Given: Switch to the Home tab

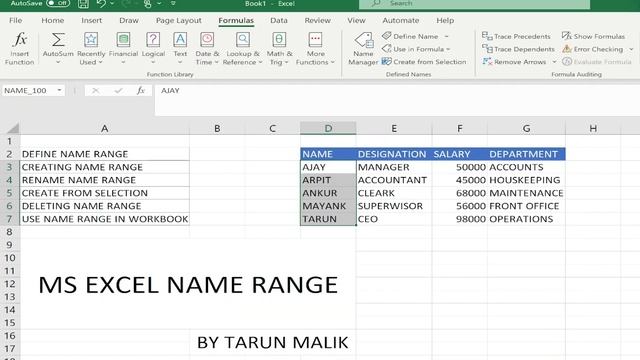Looking at the screenshot, I should [53, 20].
